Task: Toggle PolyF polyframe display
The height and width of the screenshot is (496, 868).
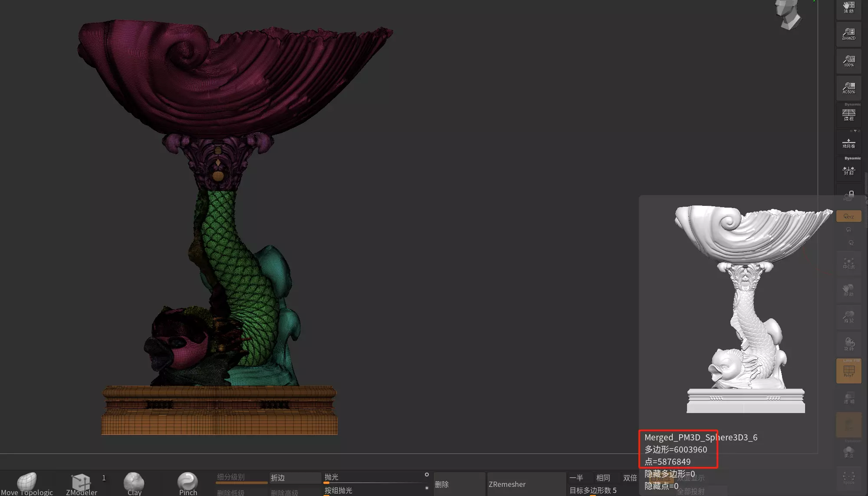Action: coord(848,371)
